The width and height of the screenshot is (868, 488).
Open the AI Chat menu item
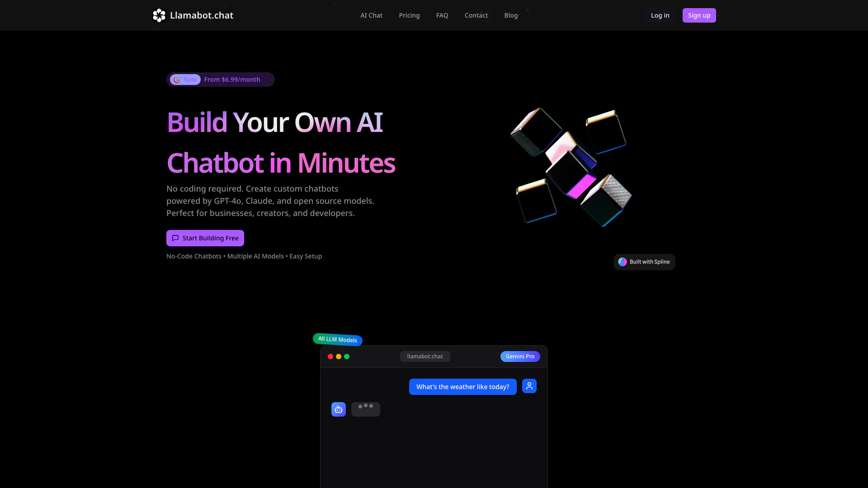click(x=371, y=15)
